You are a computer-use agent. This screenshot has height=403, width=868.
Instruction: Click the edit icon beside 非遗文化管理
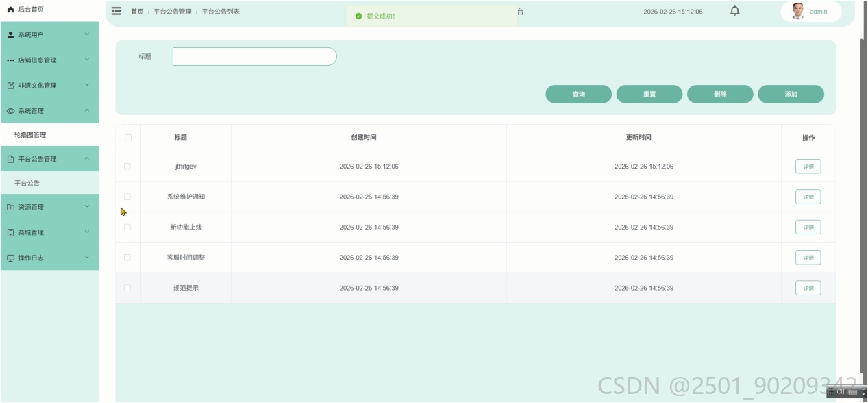tap(10, 86)
